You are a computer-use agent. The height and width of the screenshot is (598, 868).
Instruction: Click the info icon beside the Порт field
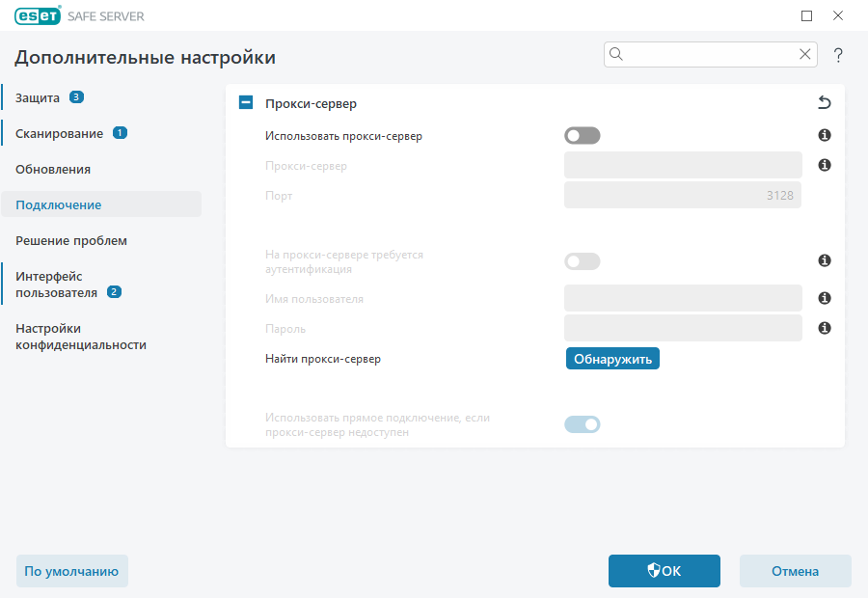pyautogui.click(x=824, y=165)
